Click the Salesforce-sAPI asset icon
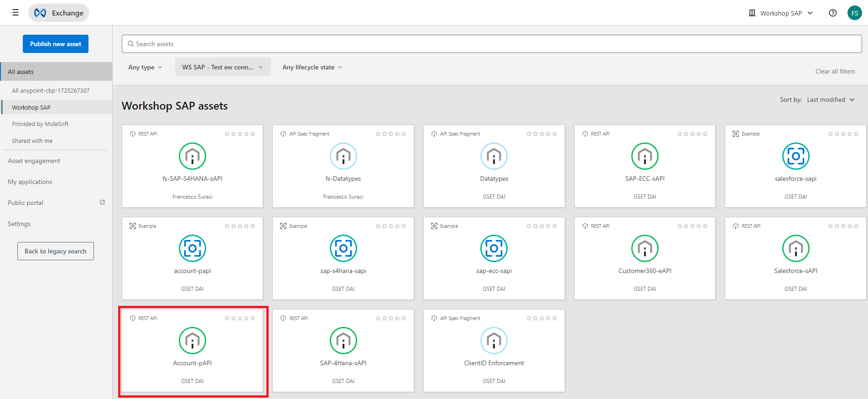868x399 pixels. (796, 248)
